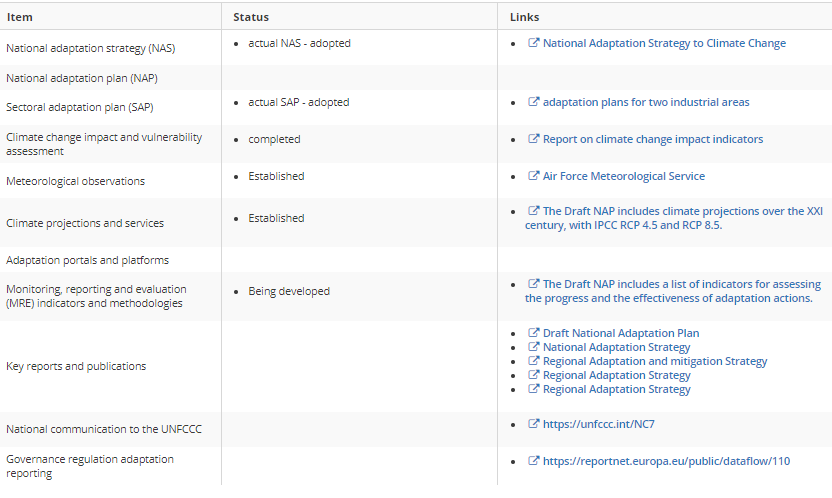
Task: Open Report on climate change impact indicators
Action: pyautogui.click(x=653, y=139)
